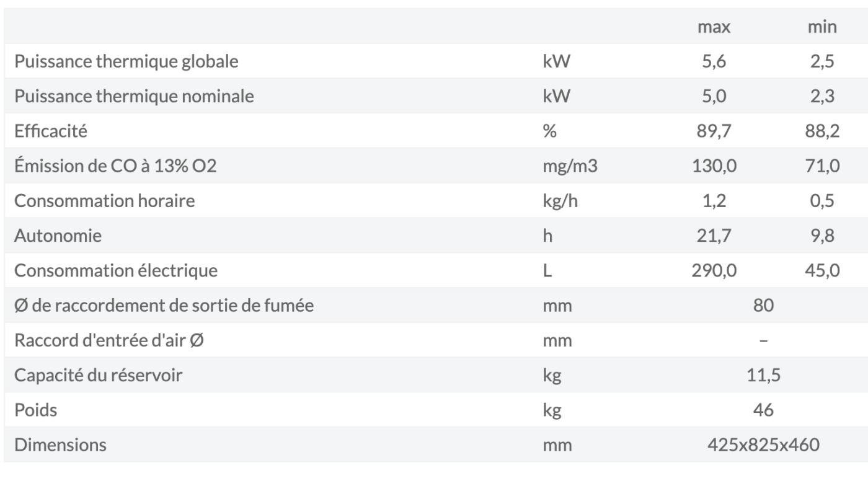
Task: Click the max efficiency value 89,7
Action: (x=713, y=131)
